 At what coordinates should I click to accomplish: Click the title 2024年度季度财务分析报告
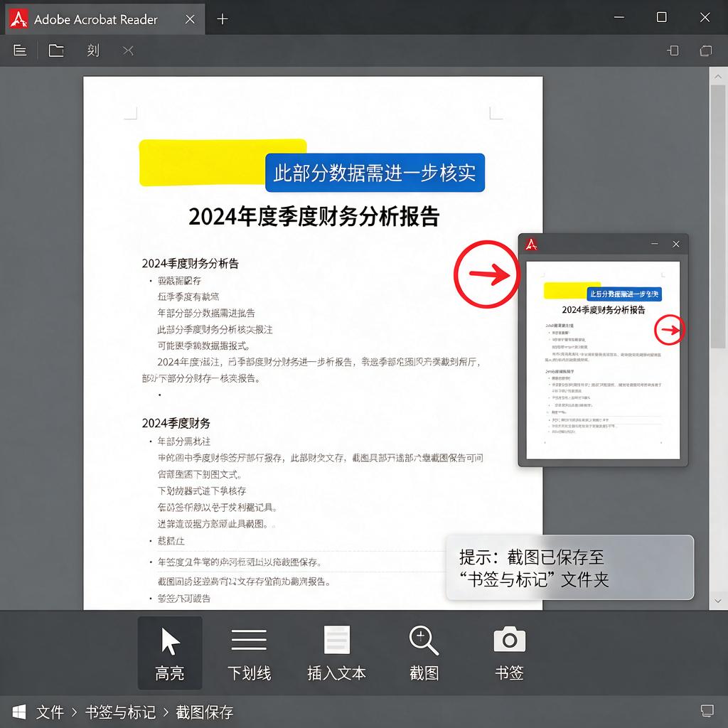tap(314, 216)
